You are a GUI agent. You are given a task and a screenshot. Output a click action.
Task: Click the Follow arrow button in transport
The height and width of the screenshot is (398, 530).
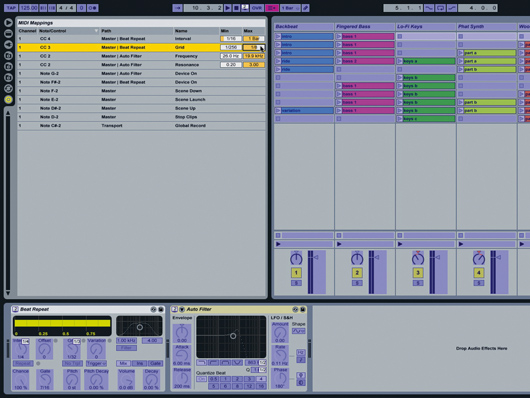(177, 8)
